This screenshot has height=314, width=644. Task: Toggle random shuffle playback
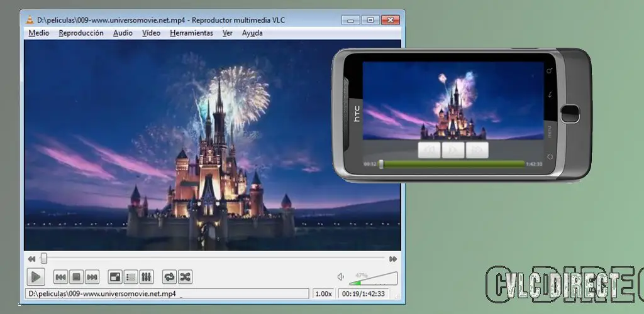point(185,278)
